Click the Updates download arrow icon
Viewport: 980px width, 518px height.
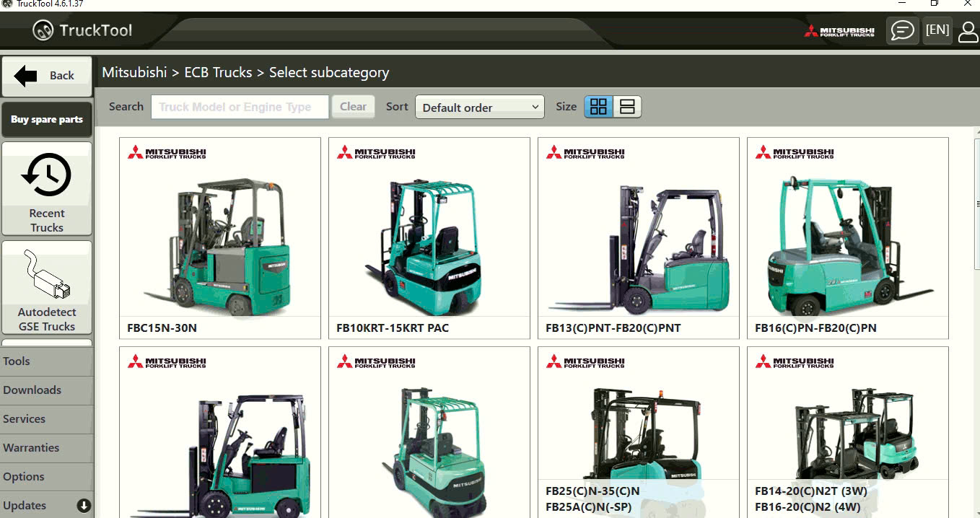pyautogui.click(x=84, y=506)
